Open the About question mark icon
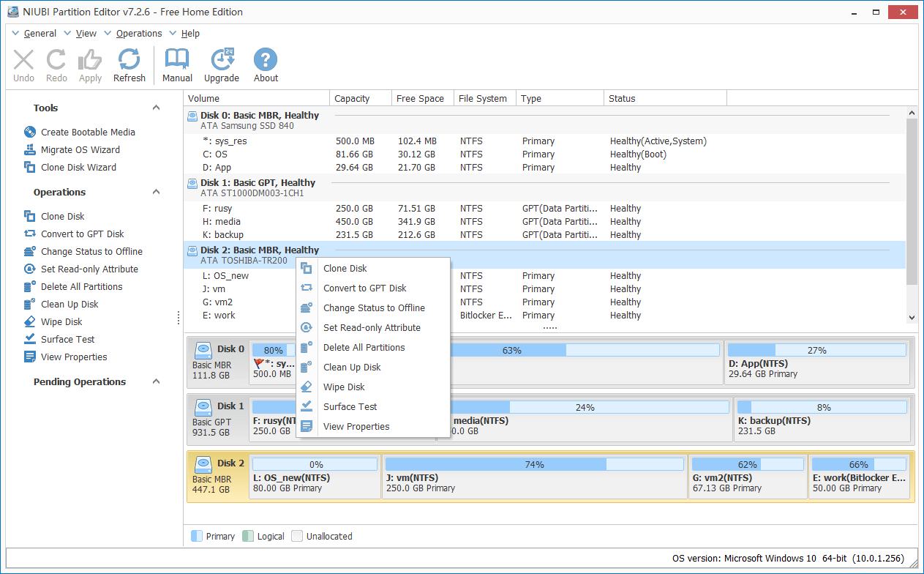The height and width of the screenshot is (574, 924). pyautogui.click(x=266, y=65)
